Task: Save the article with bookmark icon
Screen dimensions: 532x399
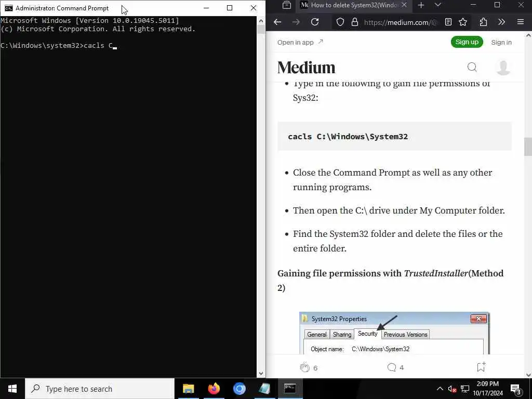Action: click(x=481, y=367)
